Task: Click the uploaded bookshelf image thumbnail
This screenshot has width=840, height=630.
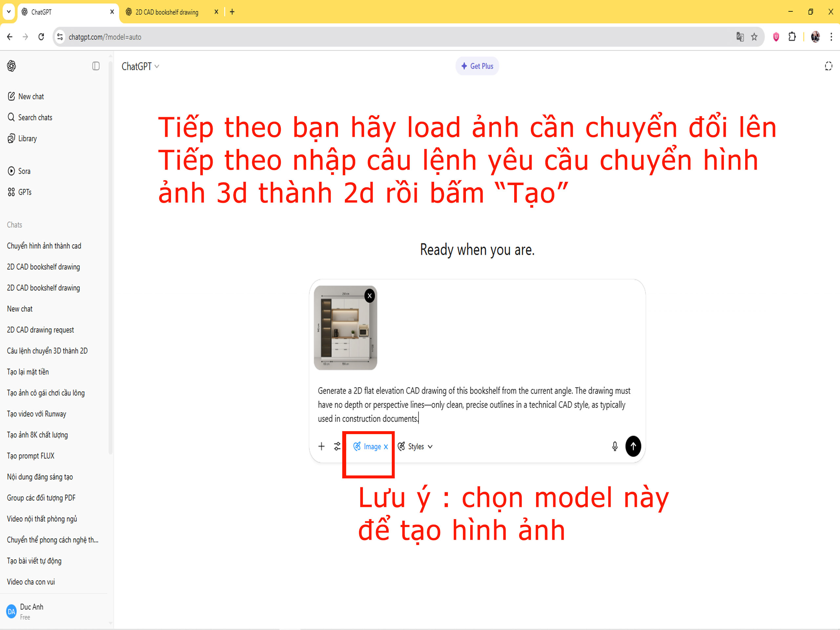Action: tap(344, 330)
